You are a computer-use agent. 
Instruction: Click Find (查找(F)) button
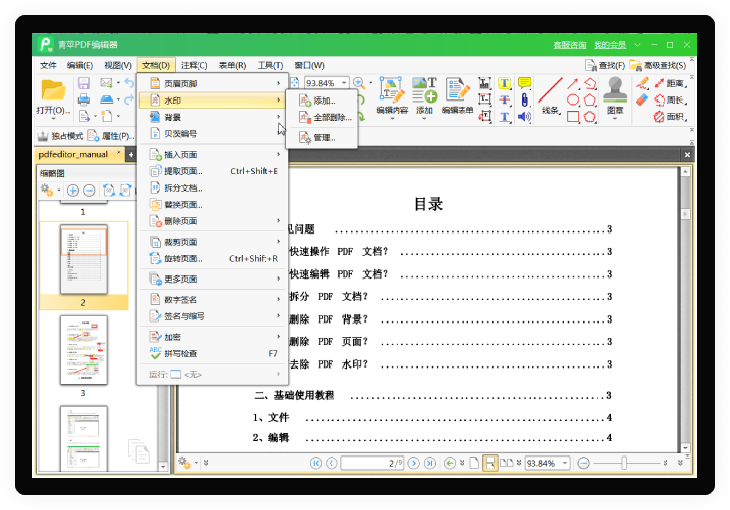(605, 65)
